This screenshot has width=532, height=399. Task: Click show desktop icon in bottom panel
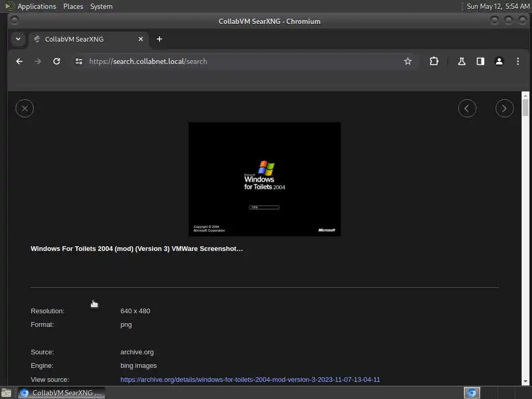coord(6,393)
